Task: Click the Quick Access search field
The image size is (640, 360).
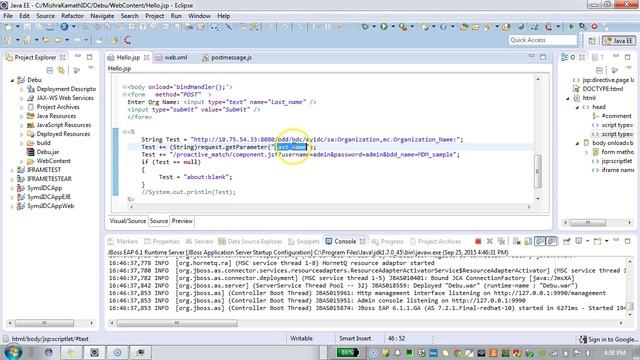Action: (542, 40)
